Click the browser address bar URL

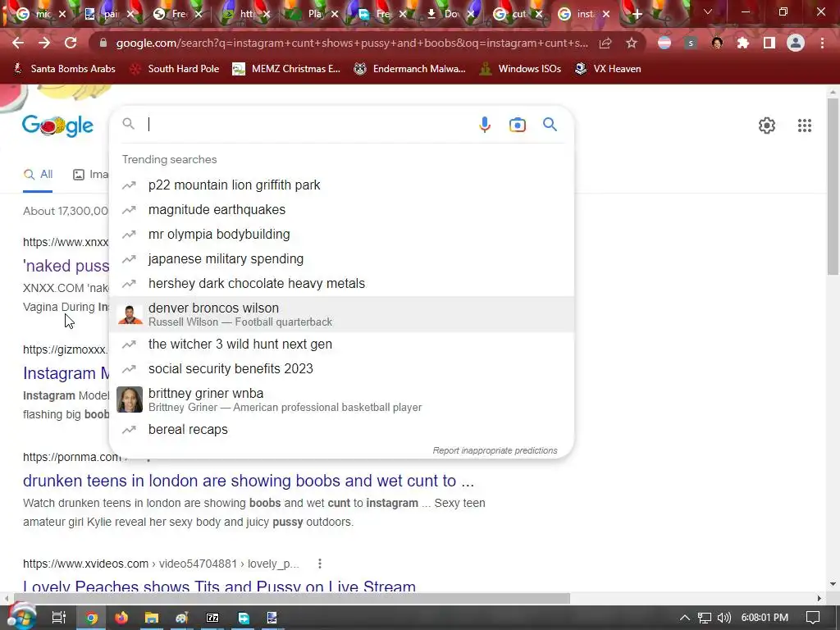point(351,43)
